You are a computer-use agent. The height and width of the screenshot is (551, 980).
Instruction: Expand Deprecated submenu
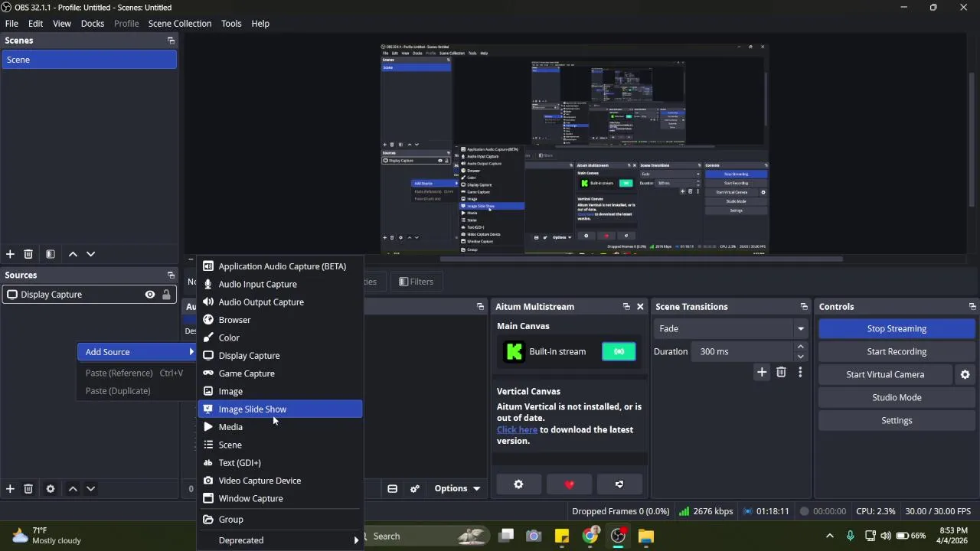pos(280,540)
